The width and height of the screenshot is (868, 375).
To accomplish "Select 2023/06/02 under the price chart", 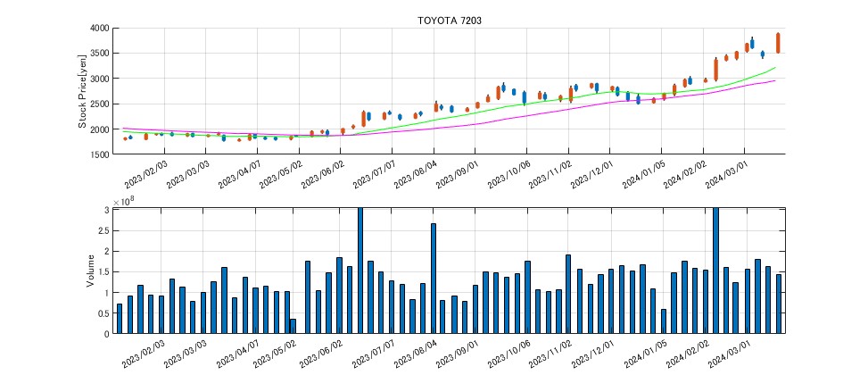I will 322,174.
